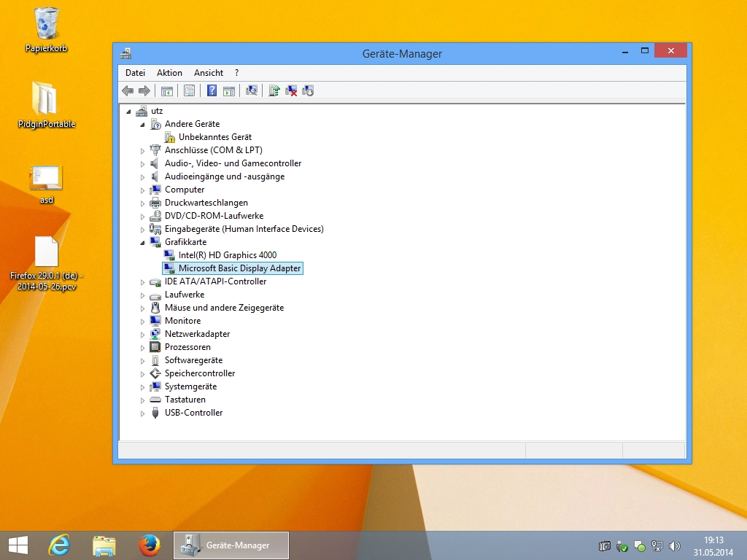
Task: Open the Aktion menu
Action: coord(169,73)
